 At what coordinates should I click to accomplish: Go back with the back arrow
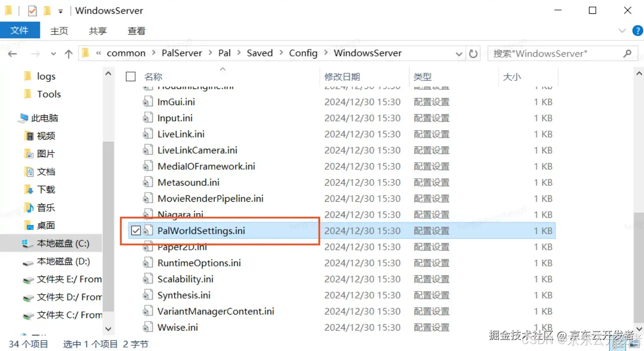(x=12, y=54)
